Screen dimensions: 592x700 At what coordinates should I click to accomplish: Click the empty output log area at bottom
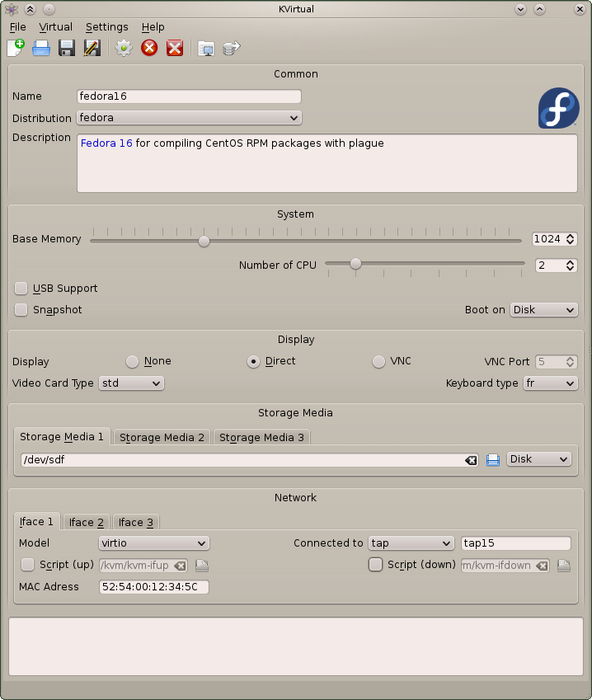tap(296, 646)
